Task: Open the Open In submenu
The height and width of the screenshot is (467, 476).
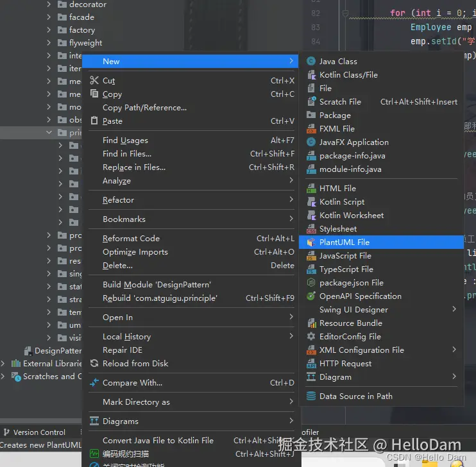Action: coord(192,318)
